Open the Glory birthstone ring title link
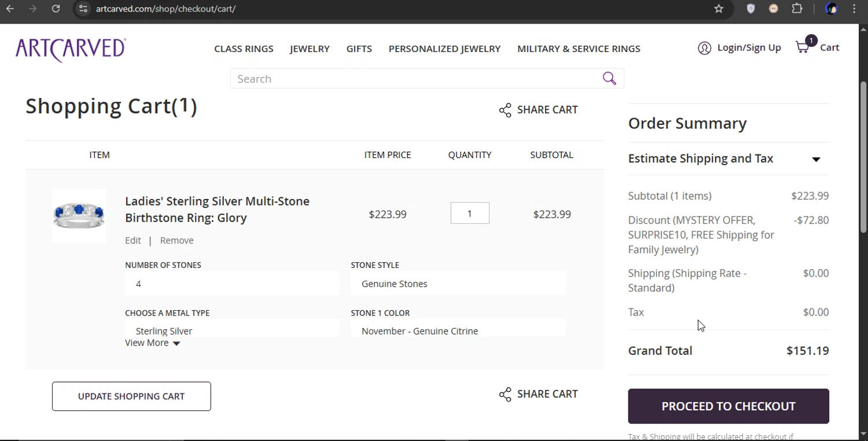 [x=217, y=210]
